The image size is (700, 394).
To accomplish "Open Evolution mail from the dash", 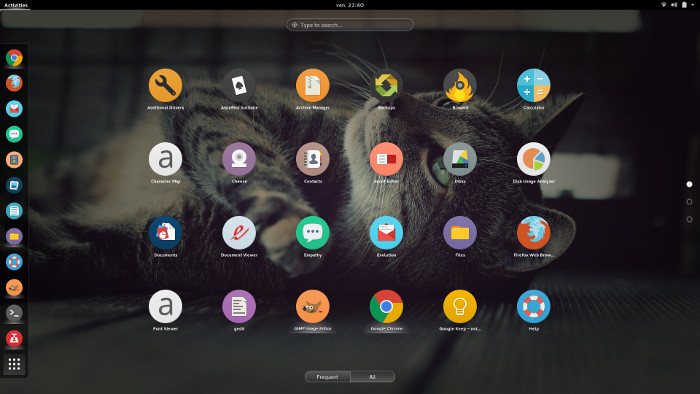I will 14,108.
